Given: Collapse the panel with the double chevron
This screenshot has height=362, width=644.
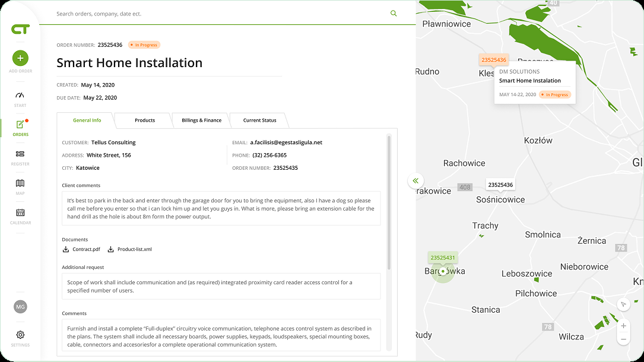Looking at the screenshot, I should coord(415,180).
